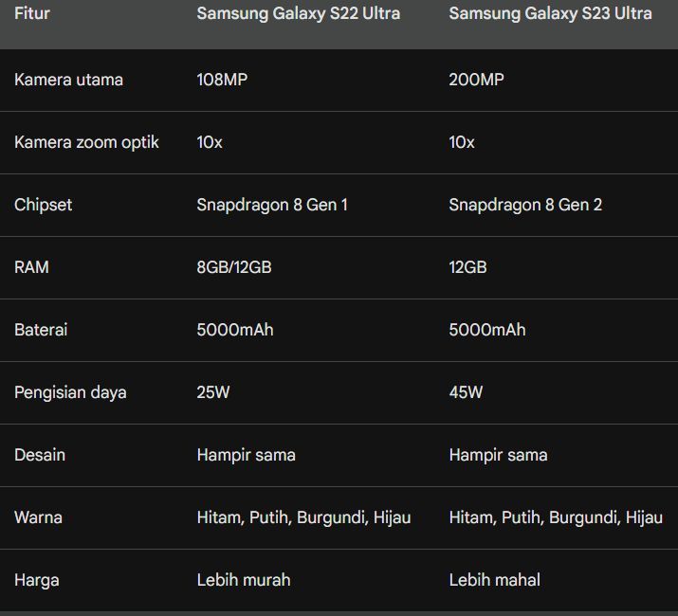Select the 'Lebih mahal' cell

(495, 581)
